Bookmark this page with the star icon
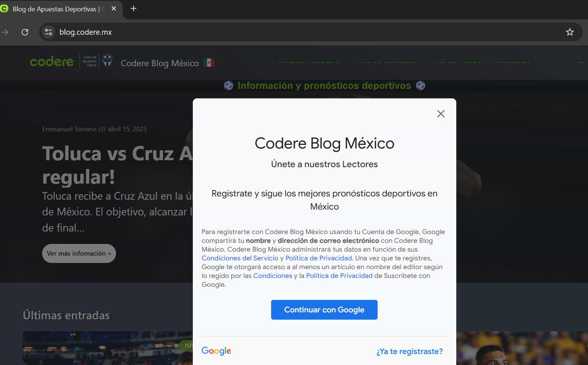The width and height of the screenshot is (588, 365). pyautogui.click(x=569, y=32)
